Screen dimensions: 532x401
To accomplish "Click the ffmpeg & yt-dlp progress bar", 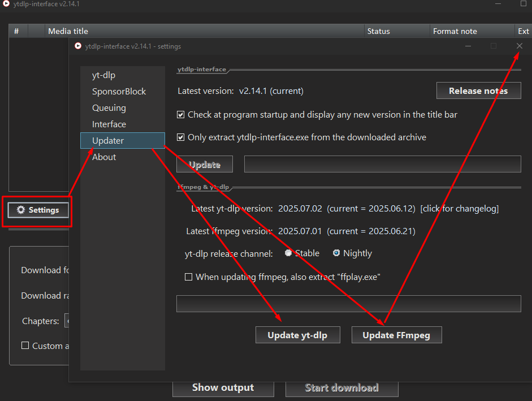I will [348, 304].
